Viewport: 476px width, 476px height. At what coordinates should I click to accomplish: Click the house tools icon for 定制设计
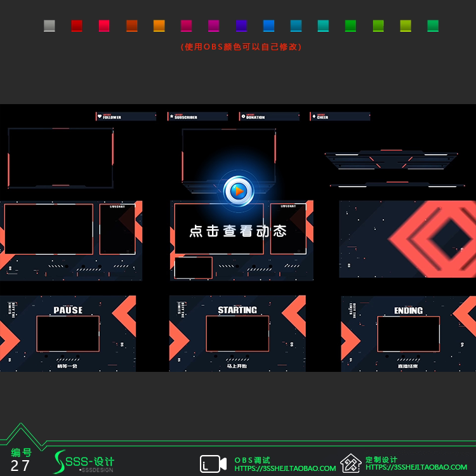(350, 463)
